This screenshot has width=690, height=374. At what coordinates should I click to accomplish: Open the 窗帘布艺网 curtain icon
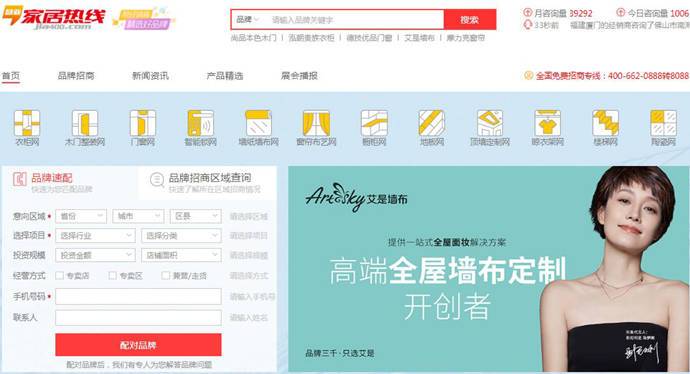[x=316, y=123]
